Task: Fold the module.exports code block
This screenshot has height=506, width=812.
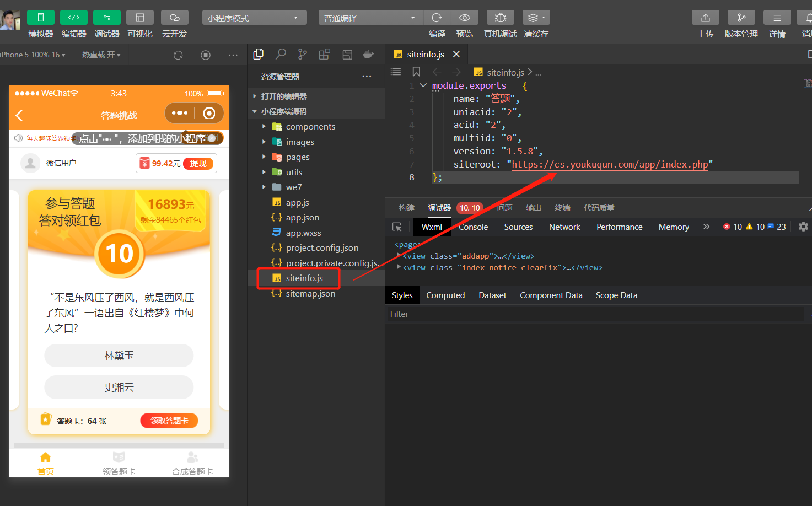Action: tap(423, 85)
